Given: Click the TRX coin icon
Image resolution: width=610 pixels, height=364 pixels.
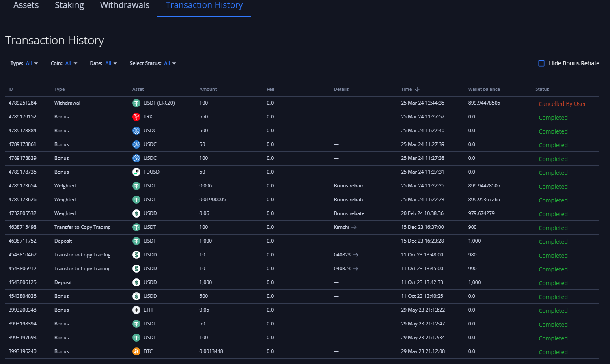Looking at the screenshot, I should click(x=136, y=117).
